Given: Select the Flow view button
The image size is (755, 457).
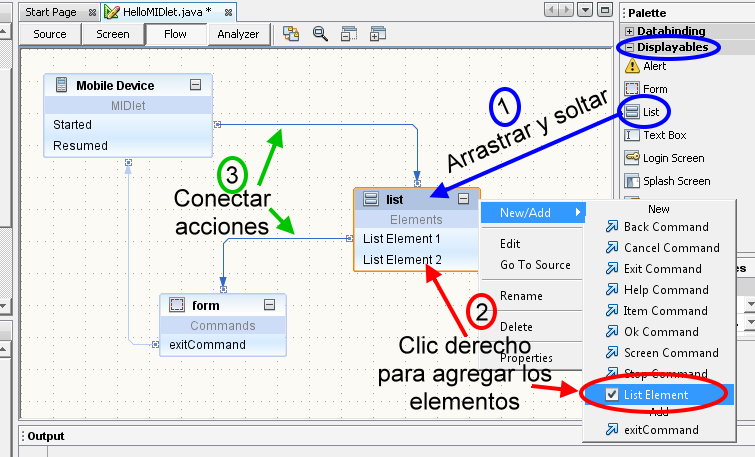Looking at the screenshot, I should coord(175,34).
